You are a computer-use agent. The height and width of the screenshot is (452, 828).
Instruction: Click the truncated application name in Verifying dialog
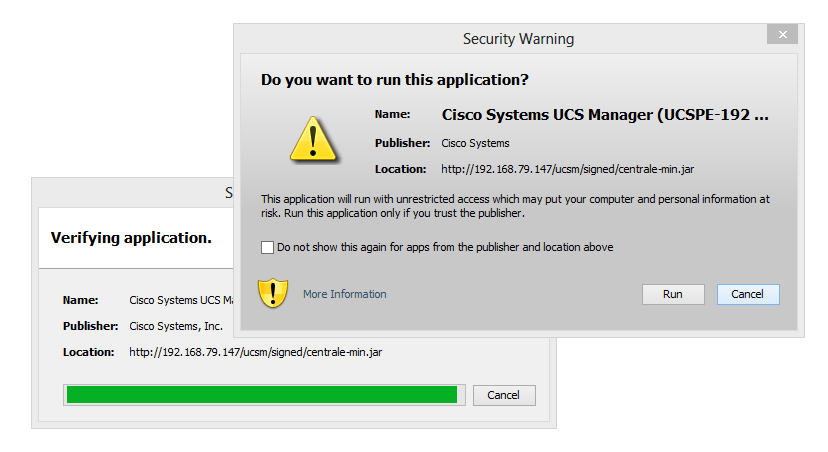point(181,299)
